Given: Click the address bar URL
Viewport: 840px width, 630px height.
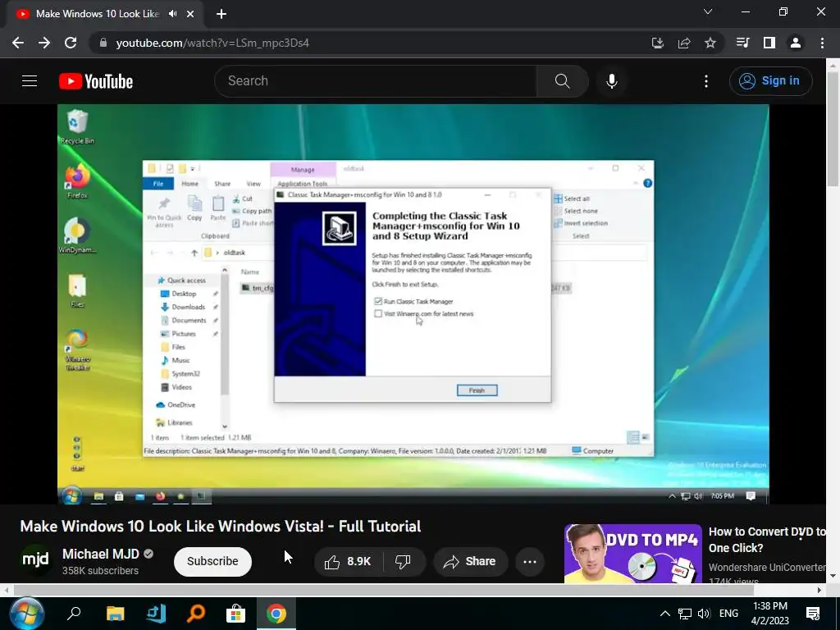Looking at the screenshot, I should (212, 43).
